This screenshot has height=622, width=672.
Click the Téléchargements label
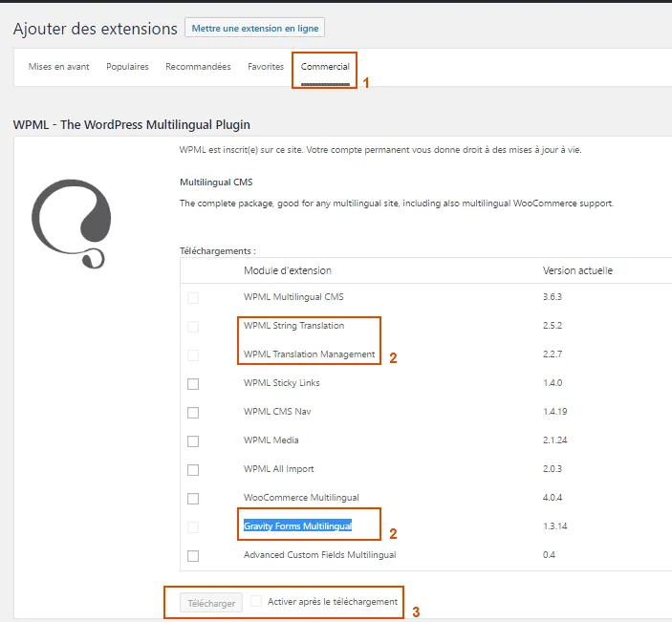(x=217, y=250)
